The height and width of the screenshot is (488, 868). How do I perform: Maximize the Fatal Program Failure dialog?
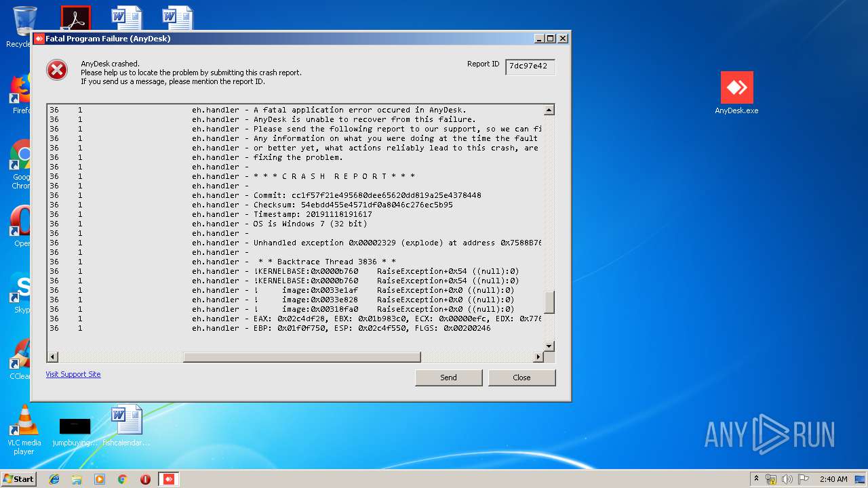coord(551,39)
